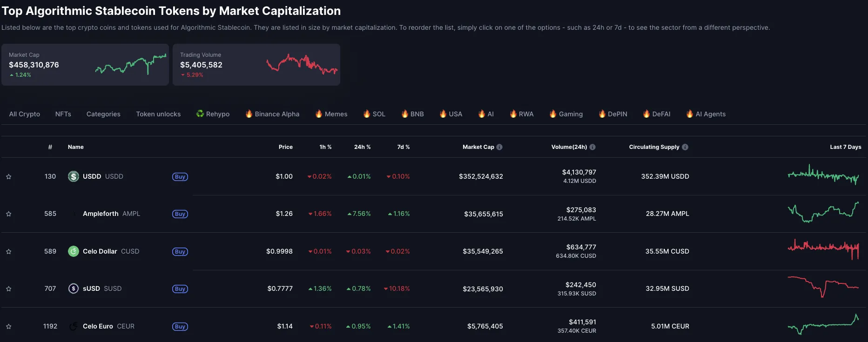868x342 pixels.
Task: Sort by the 7d % column
Action: point(403,147)
